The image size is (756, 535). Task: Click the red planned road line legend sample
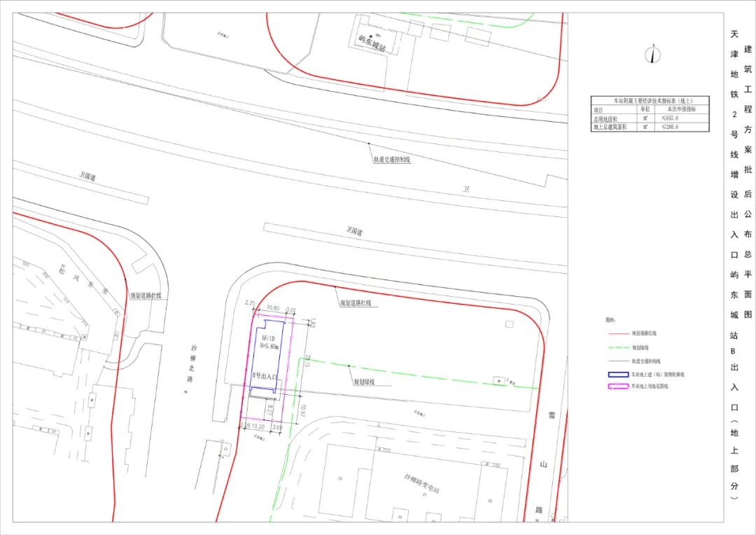(617, 335)
